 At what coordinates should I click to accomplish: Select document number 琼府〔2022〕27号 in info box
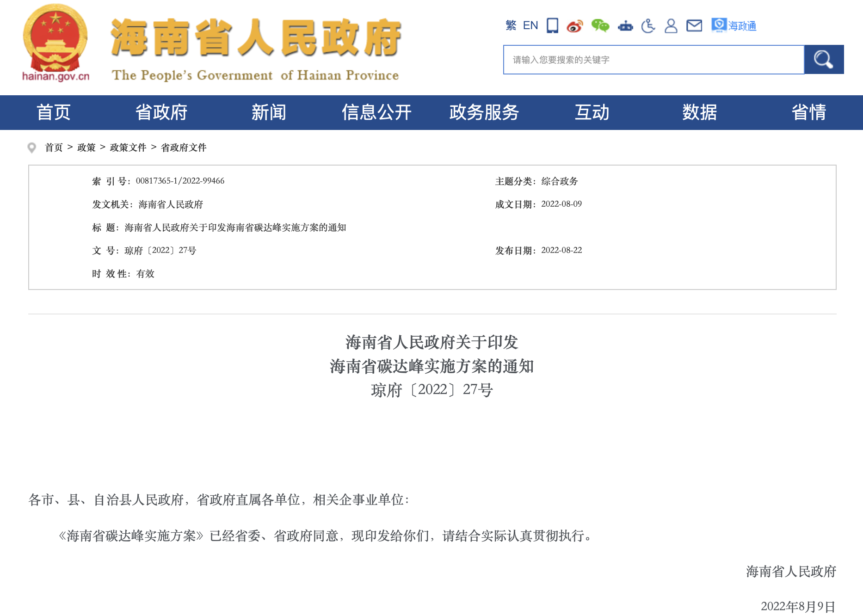pyautogui.click(x=160, y=250)
